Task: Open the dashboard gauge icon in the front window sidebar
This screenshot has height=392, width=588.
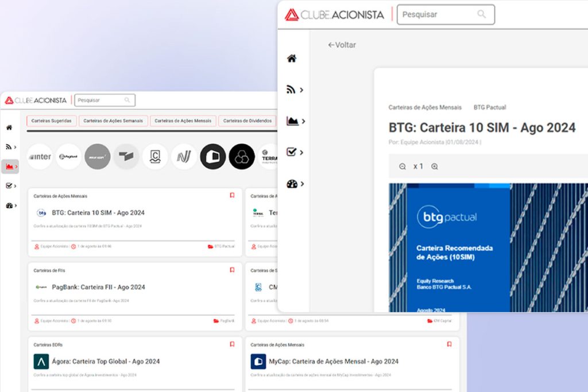Action: (292, 184)
